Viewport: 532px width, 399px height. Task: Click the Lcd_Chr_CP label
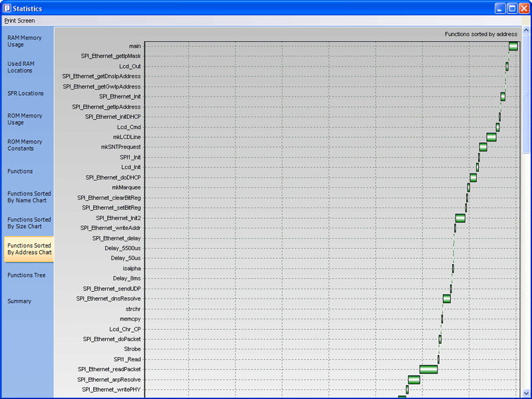click(125, 329)
